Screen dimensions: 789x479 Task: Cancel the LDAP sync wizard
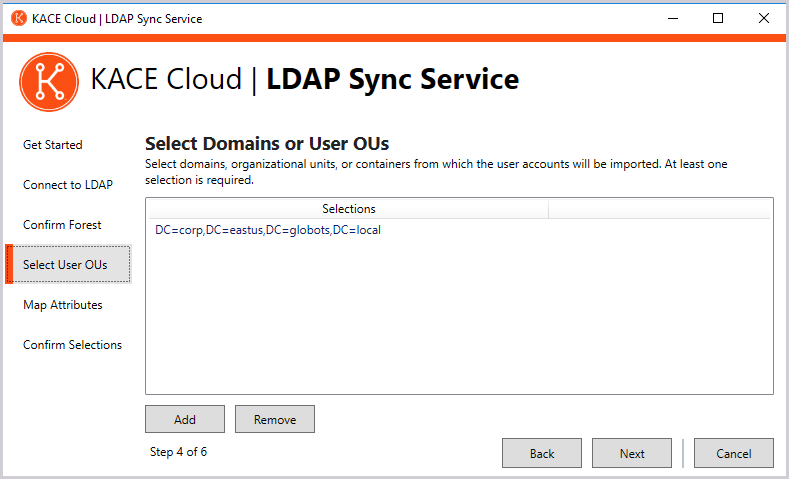(x=734, y=453)
